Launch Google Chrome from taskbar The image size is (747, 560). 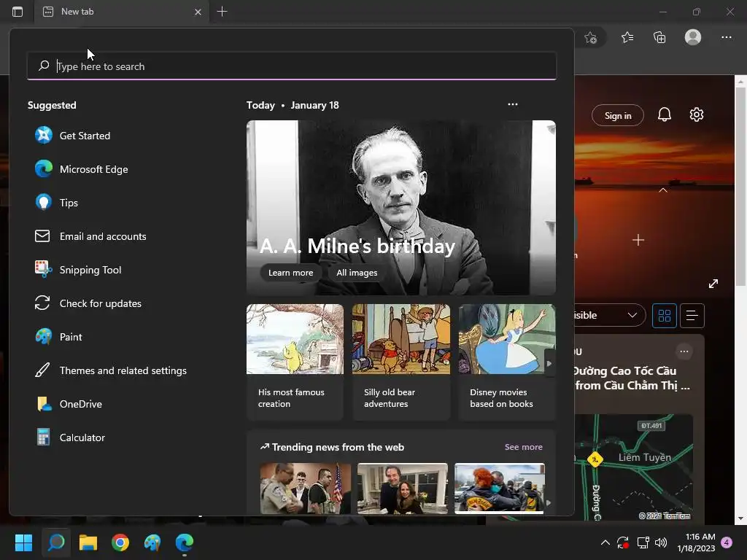(x=120, y=542)
